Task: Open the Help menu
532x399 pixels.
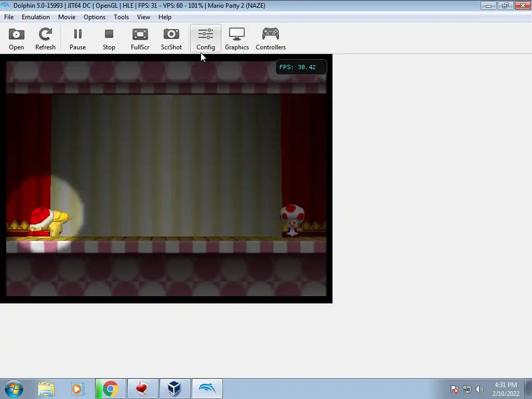Action: (x=165, y=17)
